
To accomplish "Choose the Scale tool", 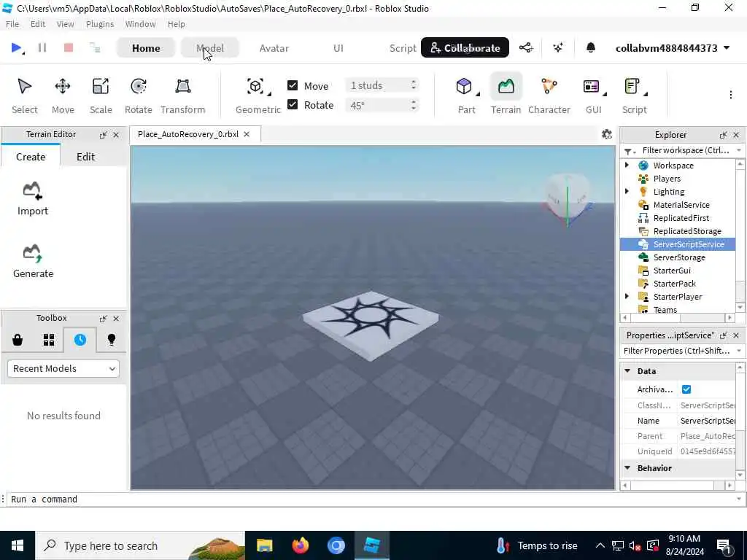I will (101, 96).
